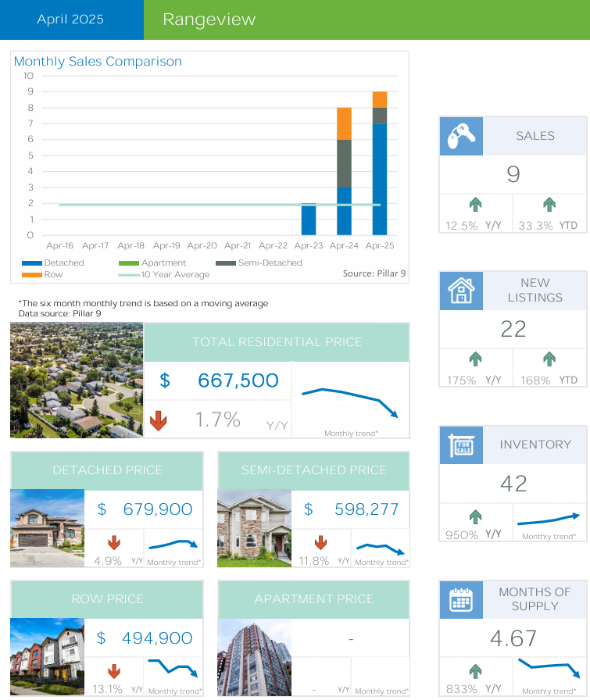Click the Total Residential Price header

click(277, 342)
